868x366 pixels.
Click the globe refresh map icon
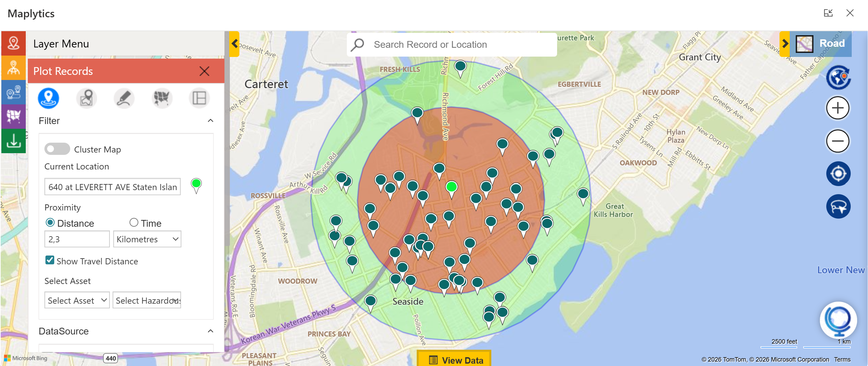tap(838, 77)
